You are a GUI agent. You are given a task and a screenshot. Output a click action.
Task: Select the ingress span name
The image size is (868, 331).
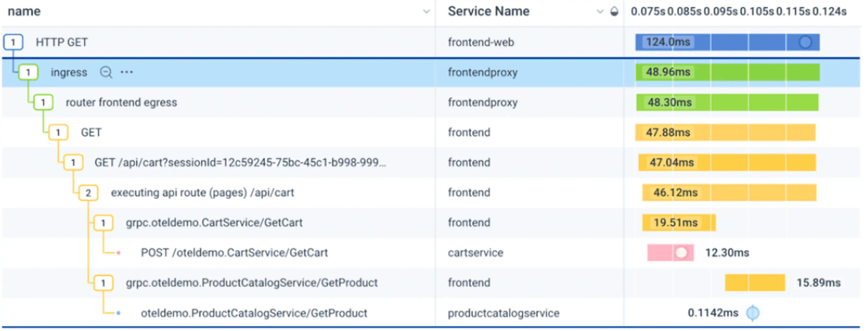click(69, 72)
